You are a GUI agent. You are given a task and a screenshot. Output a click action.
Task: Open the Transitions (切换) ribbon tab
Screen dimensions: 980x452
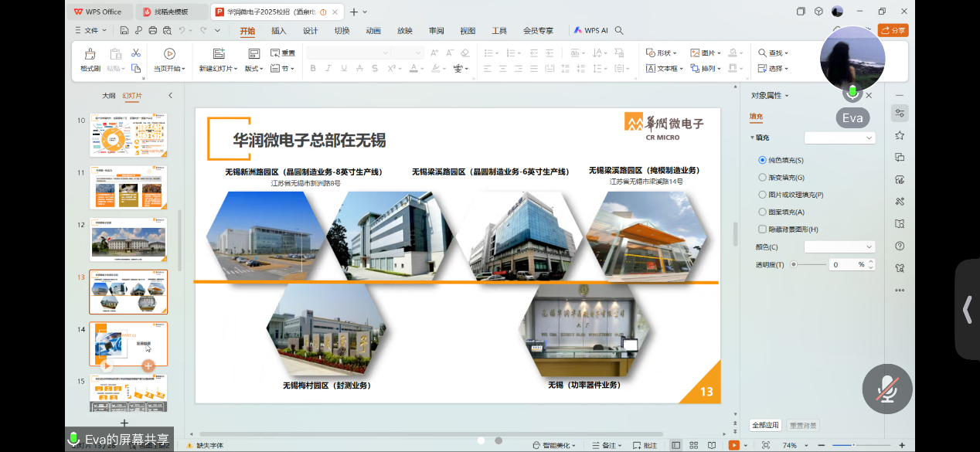(342, 31)
